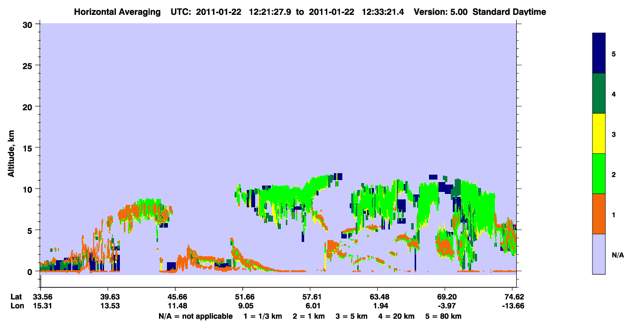Click the '3 = 5 km' legend entry

tap(352, 316)
